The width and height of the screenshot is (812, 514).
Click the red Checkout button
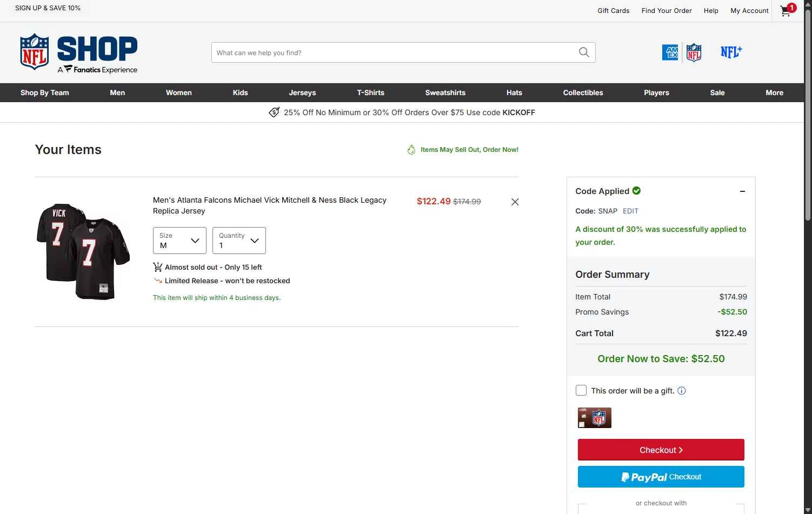[x=661, y=450]
